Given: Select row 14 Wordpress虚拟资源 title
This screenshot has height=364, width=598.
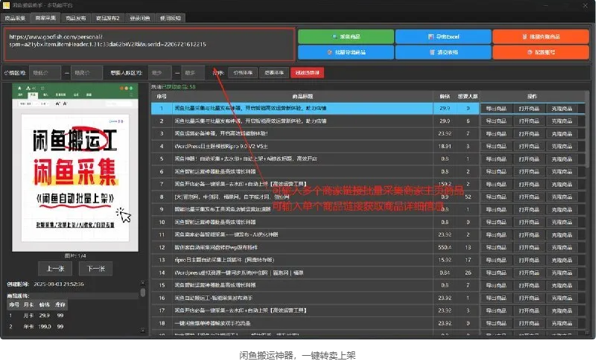Looking at the screenshot, I should pyautogui.click(x=239, y=273).
